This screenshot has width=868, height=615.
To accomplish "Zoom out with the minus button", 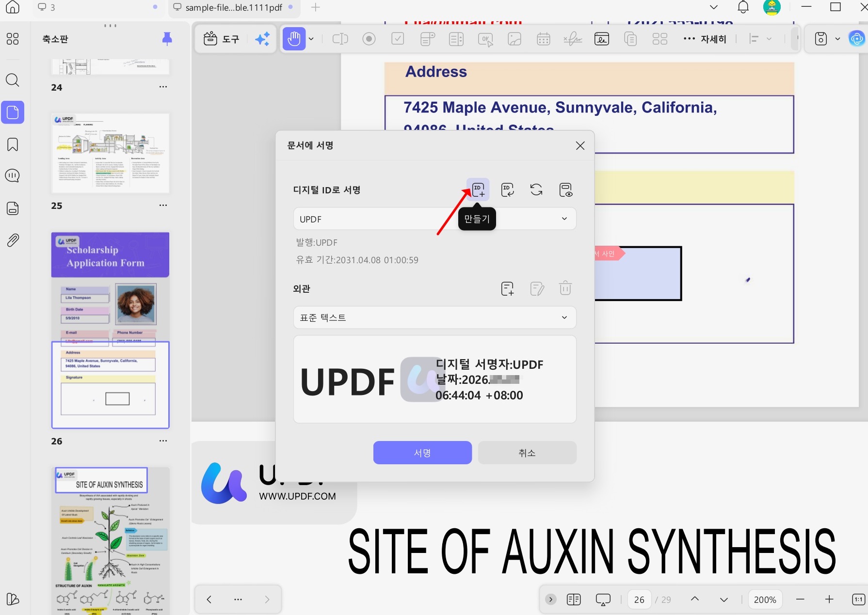I will [800, 599].
